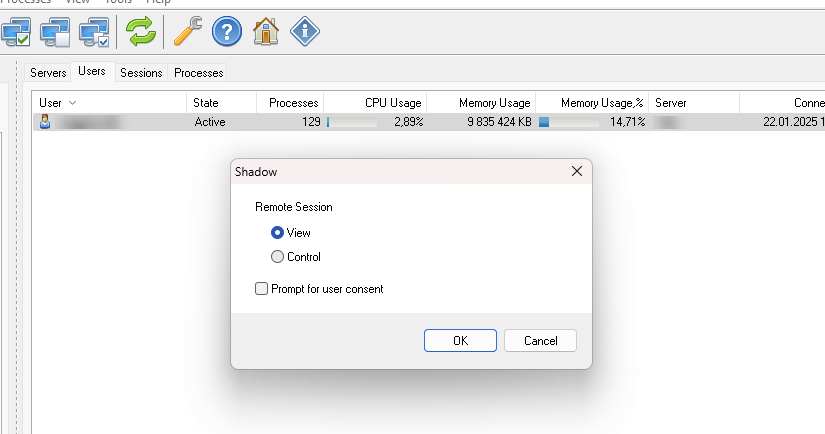This screenshot has height=434, width=825.
Task: Click the user avatar icon in the row
Action: point(44,122)
